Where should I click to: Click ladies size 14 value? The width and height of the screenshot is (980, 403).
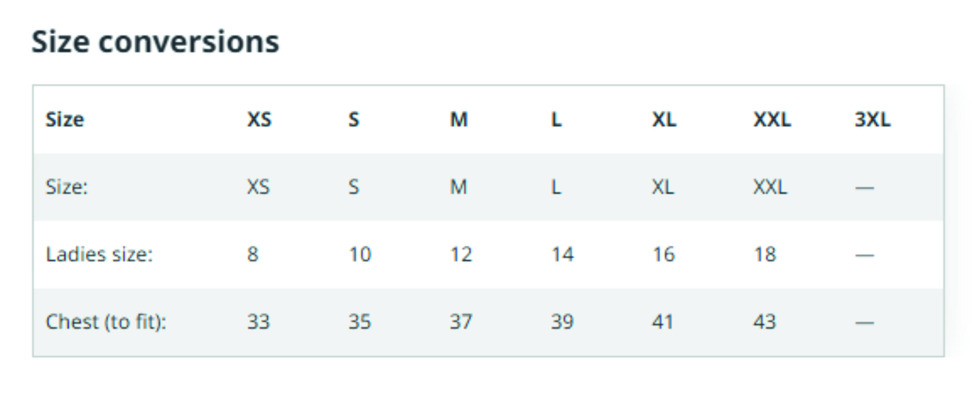click(562, 255)
